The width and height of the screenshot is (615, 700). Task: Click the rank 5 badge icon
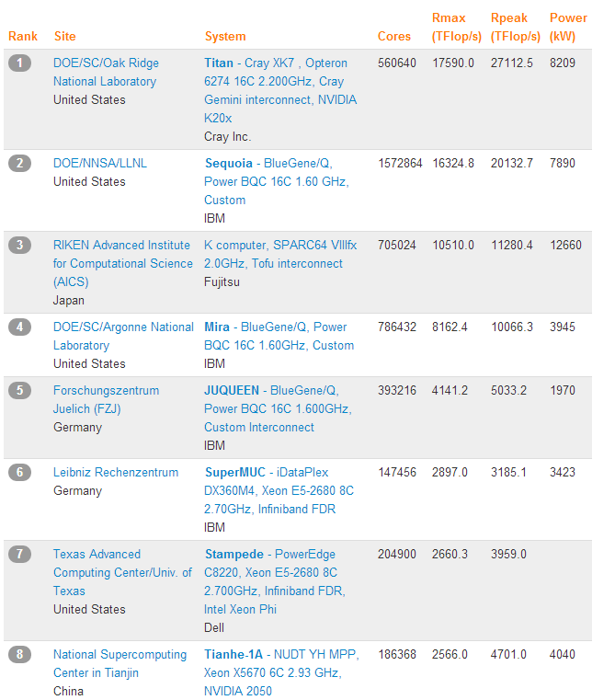tap(20, 390)
